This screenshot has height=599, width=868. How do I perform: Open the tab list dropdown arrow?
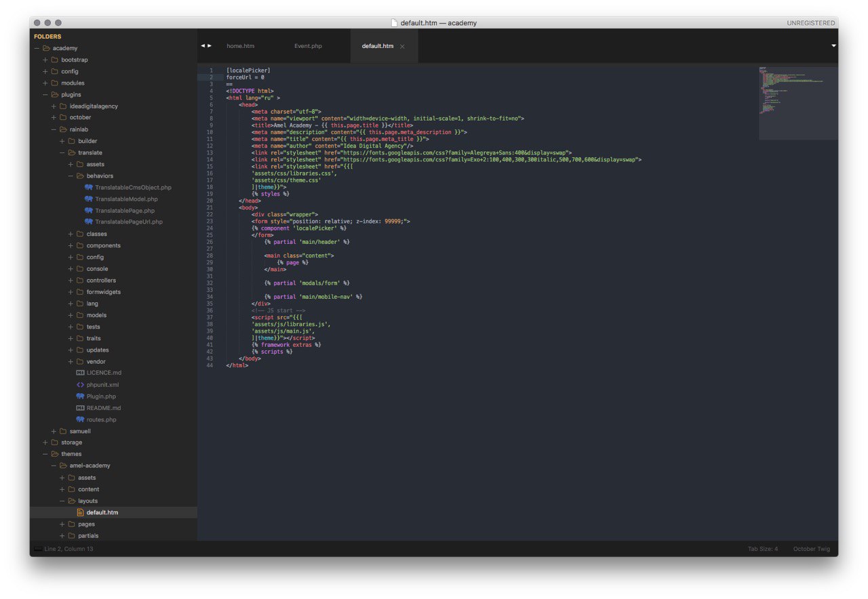coord(833,46)
